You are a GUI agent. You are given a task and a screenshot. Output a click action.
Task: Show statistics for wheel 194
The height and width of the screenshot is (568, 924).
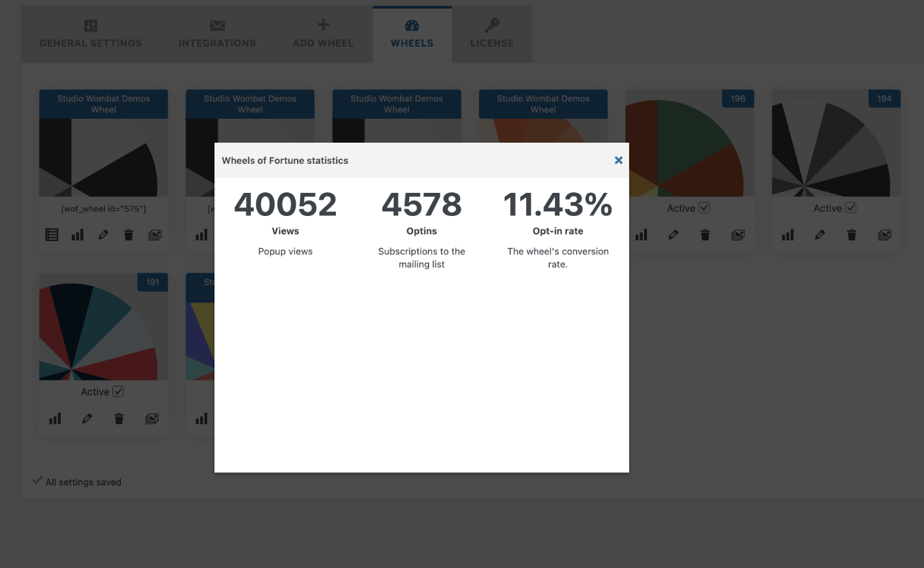click(x=788, y=234)
